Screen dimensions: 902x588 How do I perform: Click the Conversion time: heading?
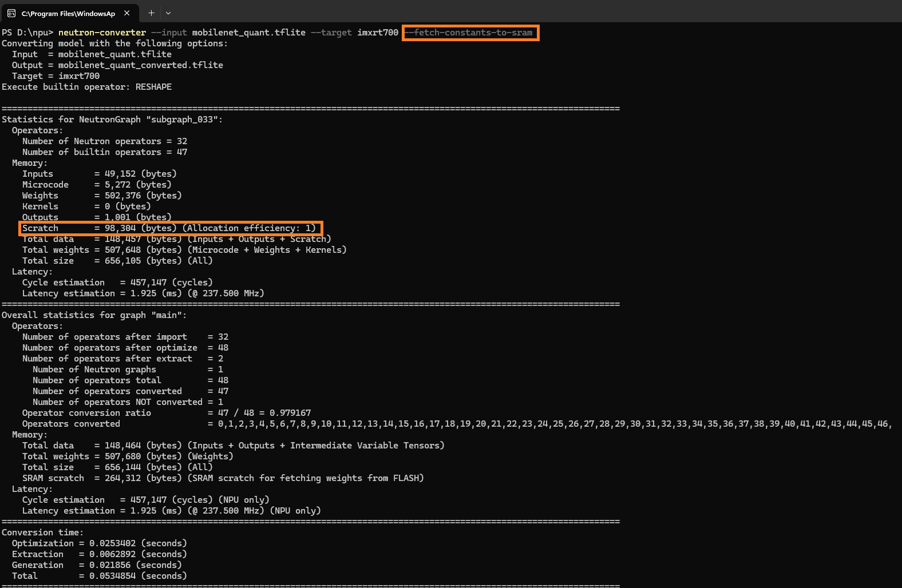pyautogui.click(x=42, y=533)
